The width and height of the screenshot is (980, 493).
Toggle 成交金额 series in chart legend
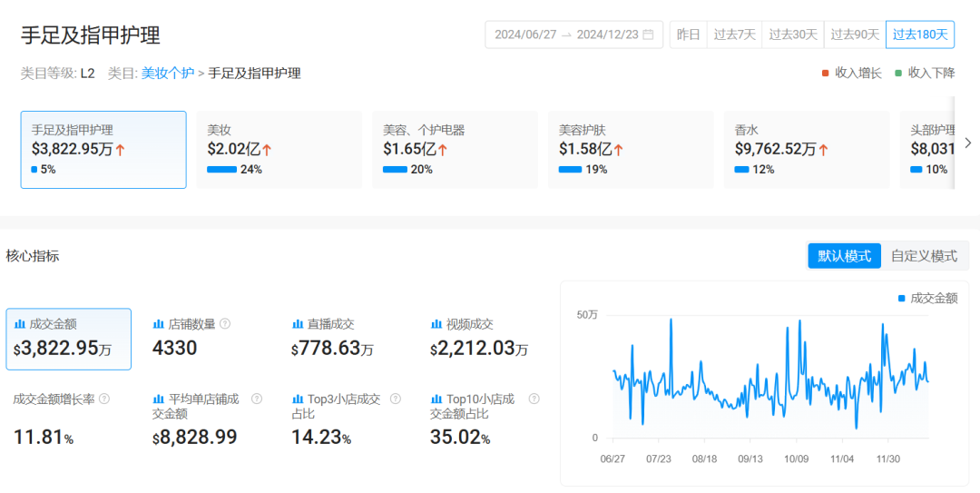pos(926,298)
